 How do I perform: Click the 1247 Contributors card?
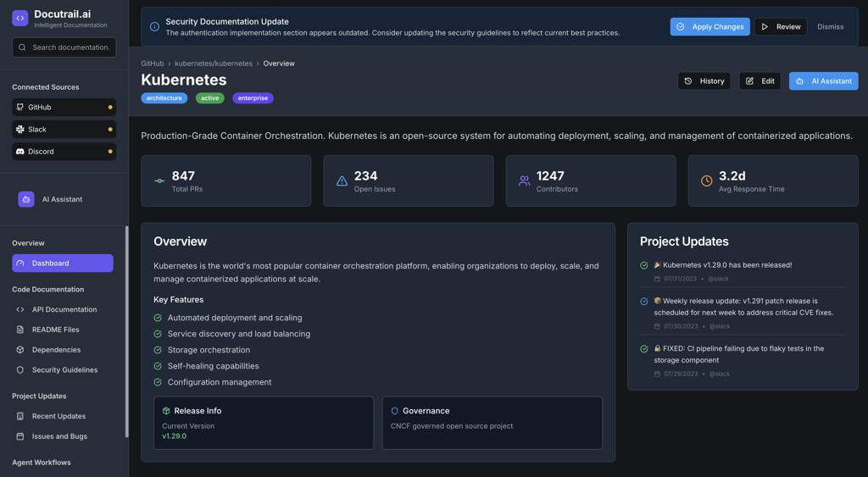click(591, 181)
